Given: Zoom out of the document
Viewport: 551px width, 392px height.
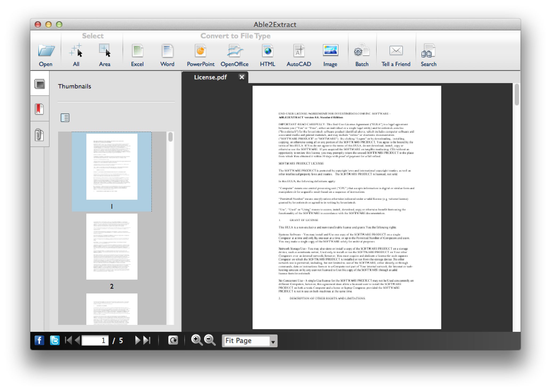Looking at the screenshot, I should (210, 340).
